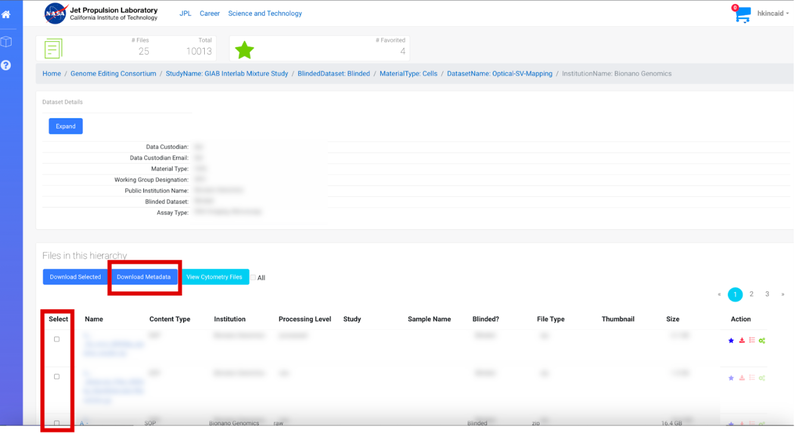This screenshot has height=434, width=800.
Task: Select page 1 in pagination
Action: click(735, 294)
